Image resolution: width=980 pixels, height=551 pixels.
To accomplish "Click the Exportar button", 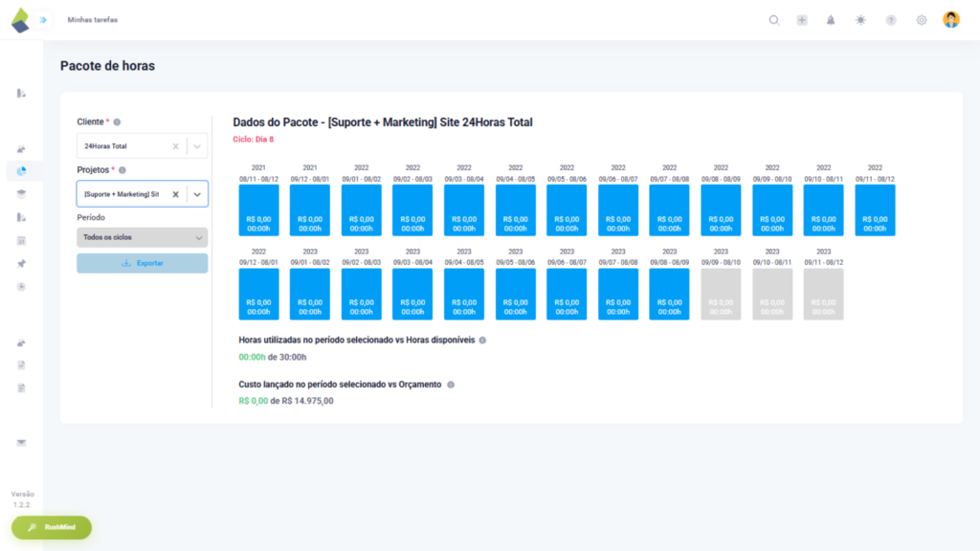I will pyautogui.click(x=142, y=262).
